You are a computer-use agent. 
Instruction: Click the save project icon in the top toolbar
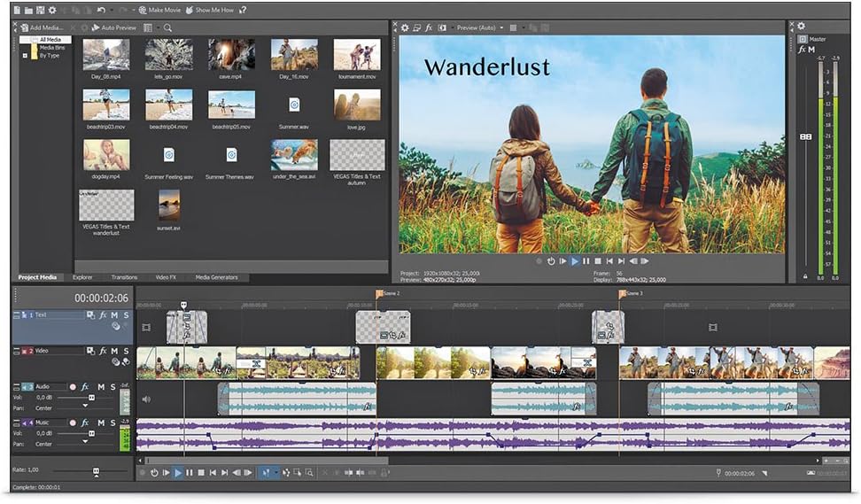41,10
